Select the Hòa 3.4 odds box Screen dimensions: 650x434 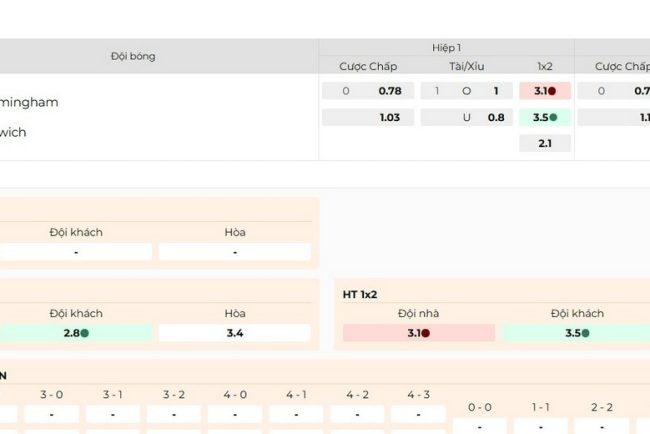[x=234, y=333]
